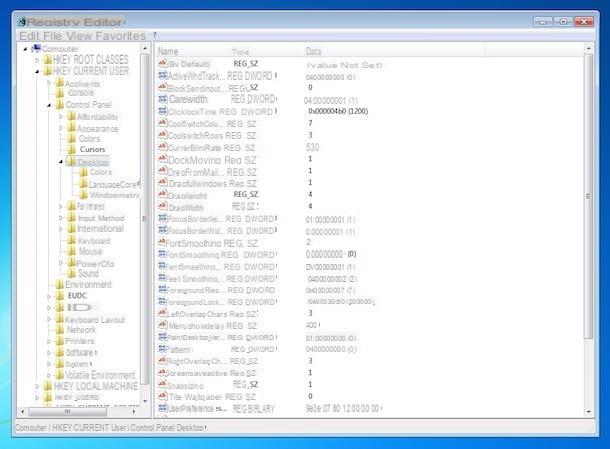Click the values list scroll-down arrow
The image size is (610, 449).
point(588,411)
